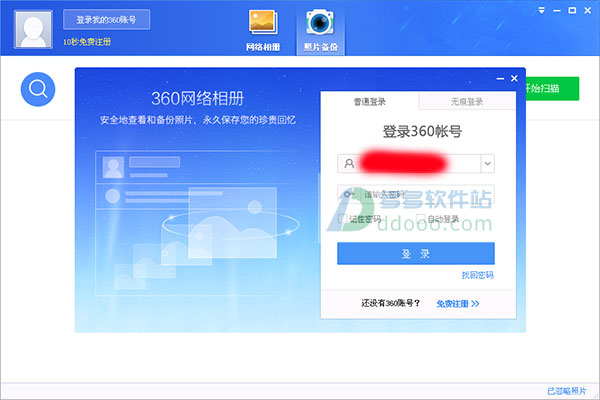Toggle the 记住密码 checkbox
Viewport: 600px width, 400px height.
[342, 219]
